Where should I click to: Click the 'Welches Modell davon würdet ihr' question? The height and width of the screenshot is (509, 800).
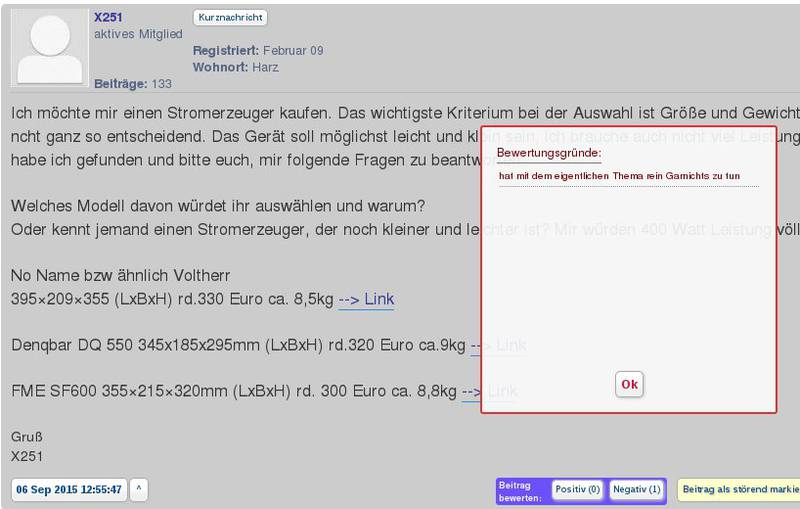coord(218,206)
